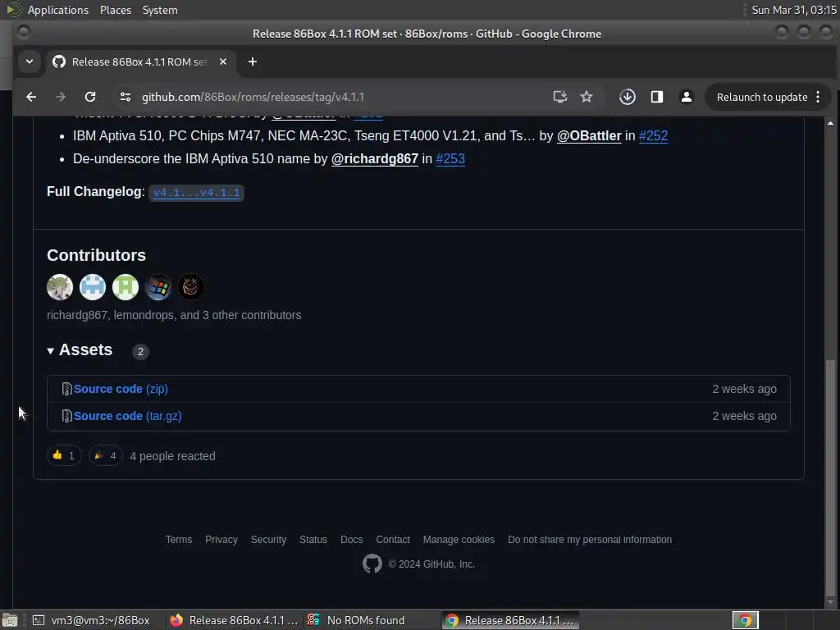
Task: Open Chrome three-dot menu
Action: pos(818,97)
